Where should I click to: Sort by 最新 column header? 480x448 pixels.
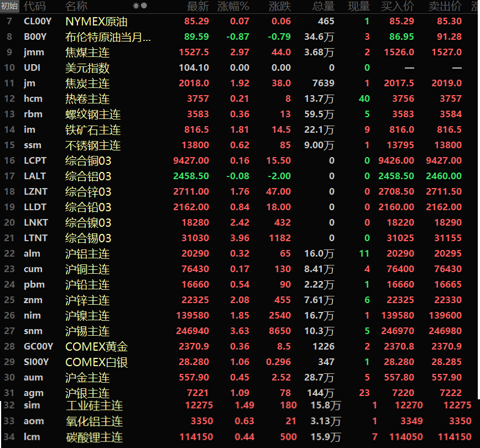(198, 6)
